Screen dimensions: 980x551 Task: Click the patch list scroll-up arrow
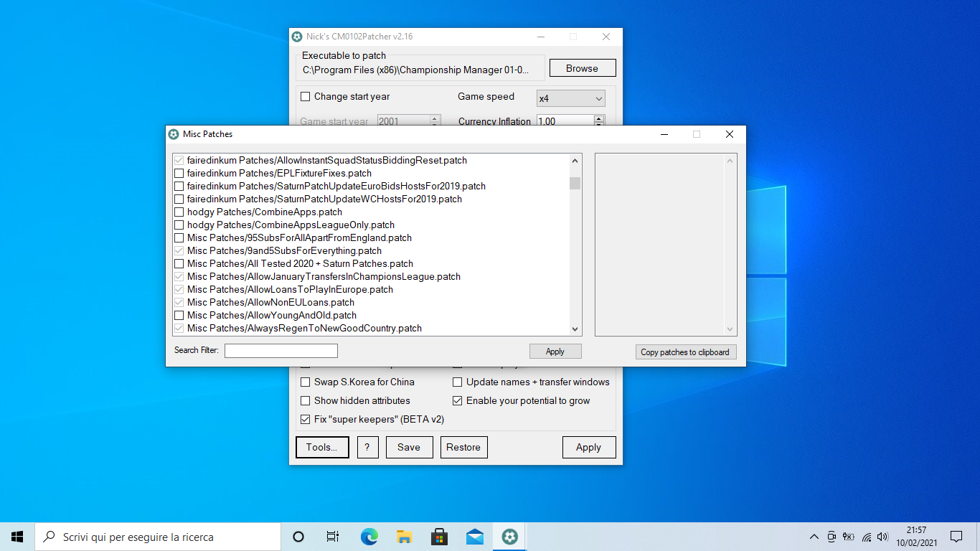tap(575, 160)
